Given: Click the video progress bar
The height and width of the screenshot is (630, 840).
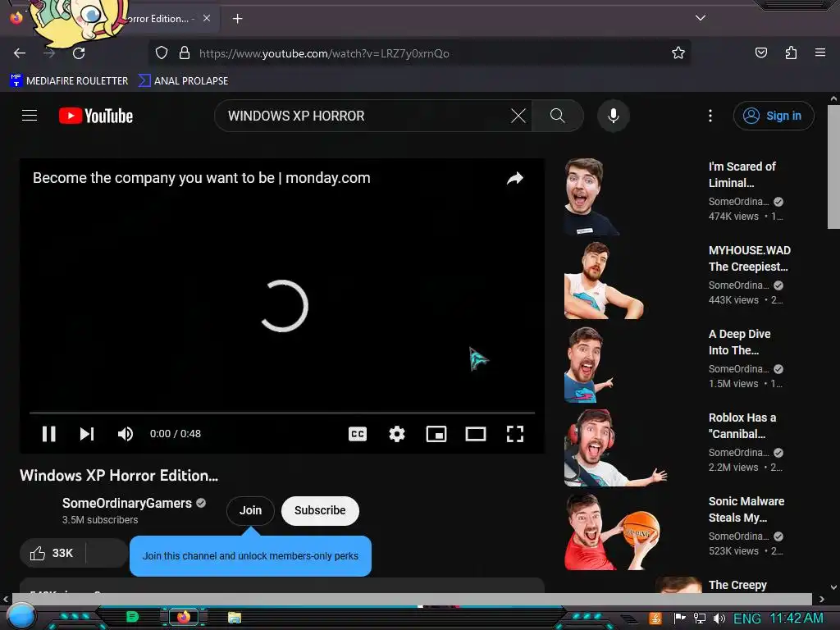Looking at the screenshot, I should tap(282, 413).
